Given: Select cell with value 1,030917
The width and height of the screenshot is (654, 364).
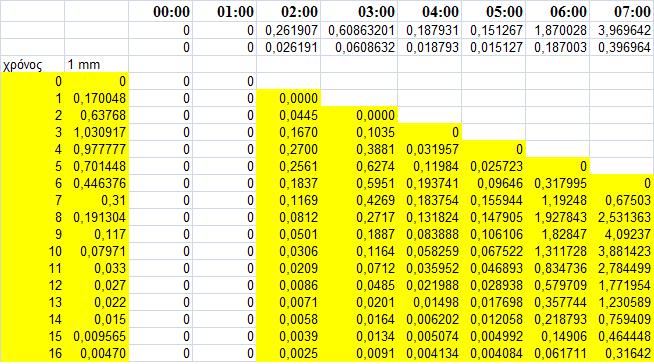Looking at the screenshot, I should tap(97, 133).
